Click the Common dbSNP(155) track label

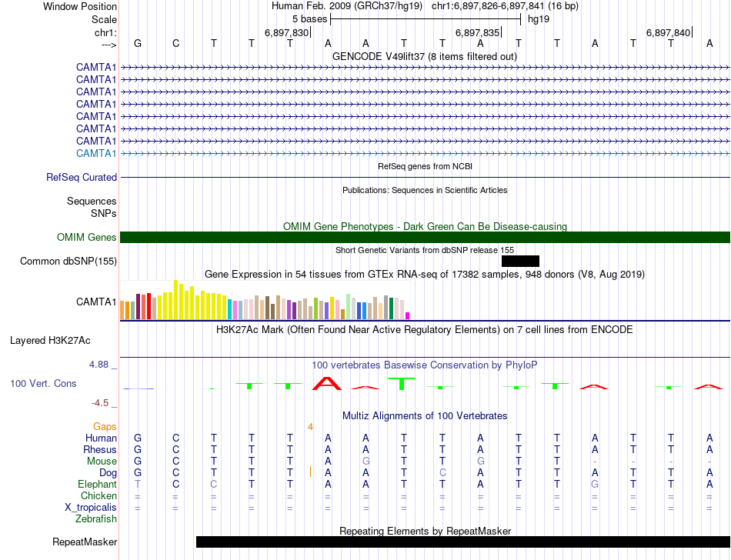point(68,261)
